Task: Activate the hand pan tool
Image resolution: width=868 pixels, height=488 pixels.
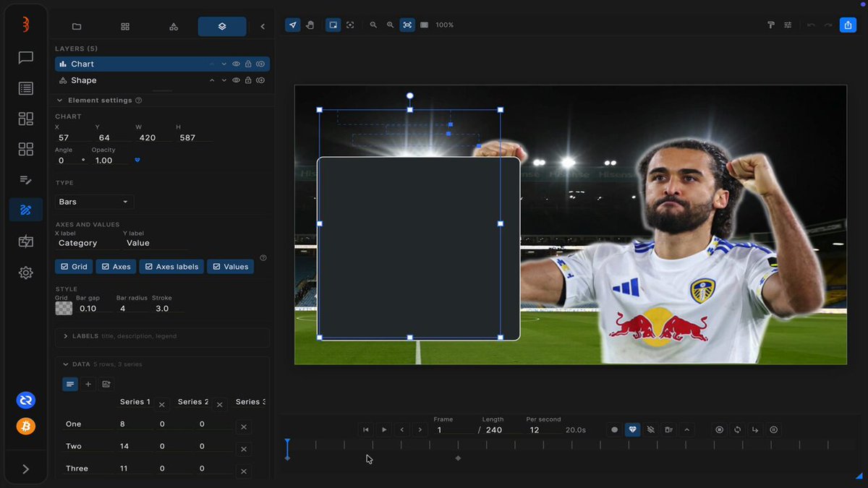Action: click(x=310, y=25)
